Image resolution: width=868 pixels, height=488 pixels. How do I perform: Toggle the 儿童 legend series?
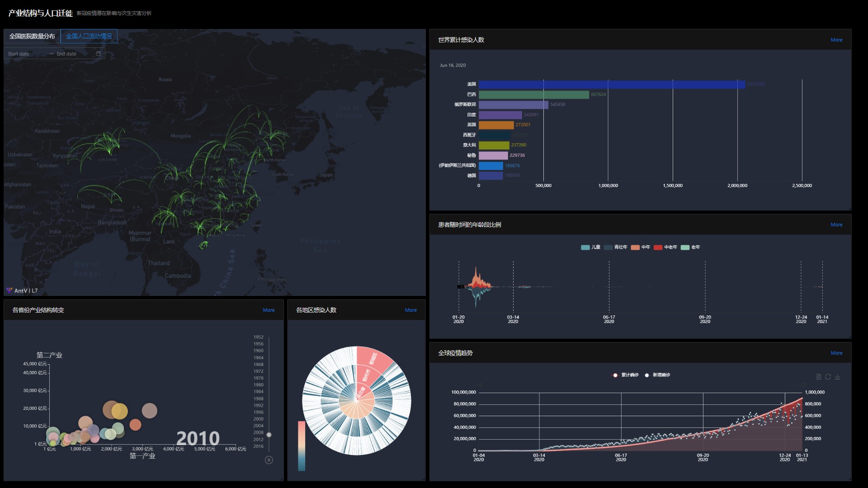(590, 247)
